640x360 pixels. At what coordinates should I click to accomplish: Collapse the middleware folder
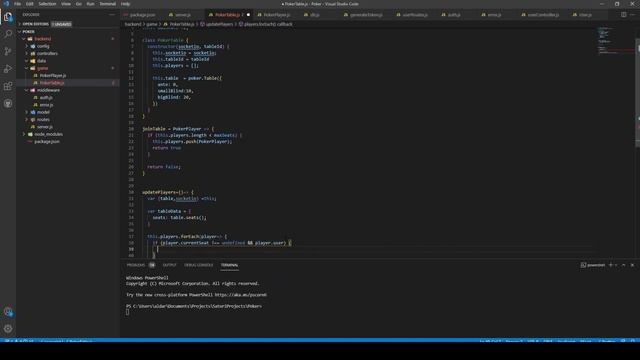[x=48, y=90]
